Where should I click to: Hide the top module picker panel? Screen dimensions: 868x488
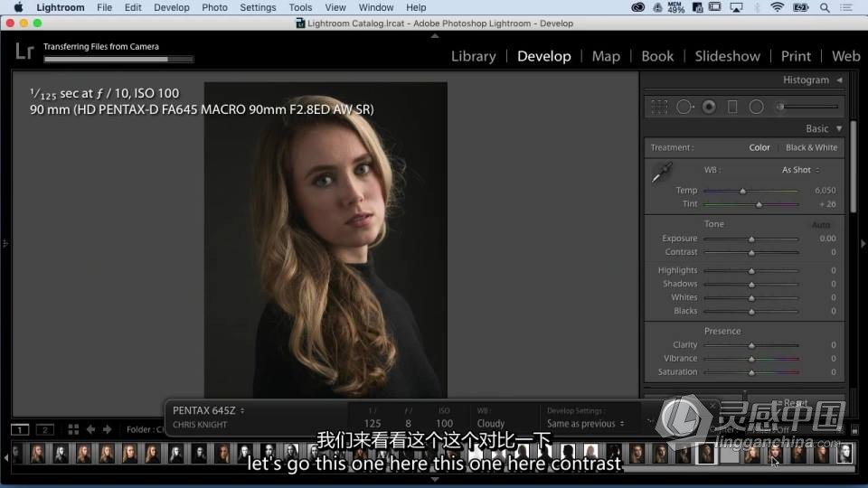pyautogui.click(x=435, y=35)
